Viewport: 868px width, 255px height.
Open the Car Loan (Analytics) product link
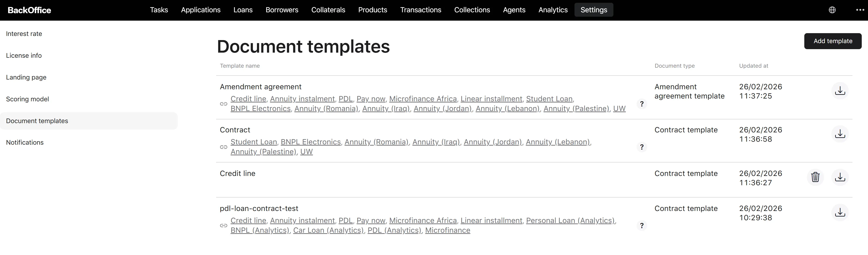pyautogui.click(x=328, y=230)
